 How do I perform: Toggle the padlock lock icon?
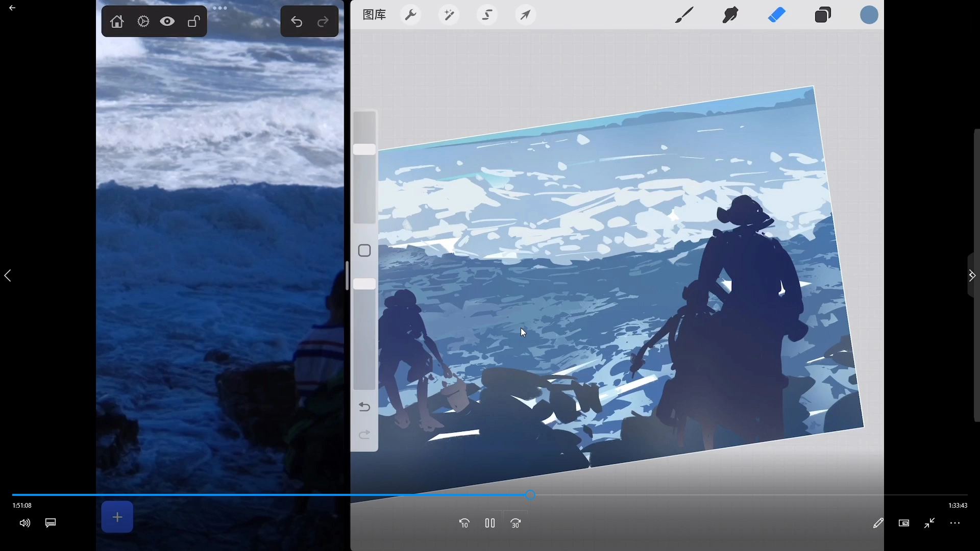193,22
